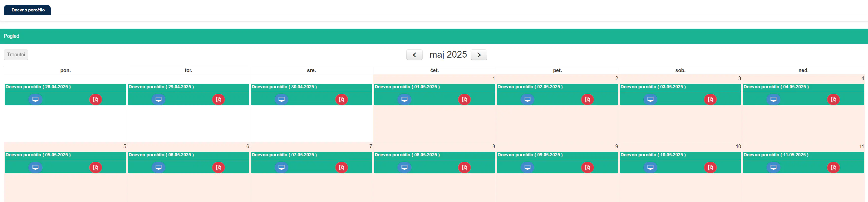The image size is (868, 202).
Task: Download the PDF of 29.04.2025 report
Action: [218, 99]
